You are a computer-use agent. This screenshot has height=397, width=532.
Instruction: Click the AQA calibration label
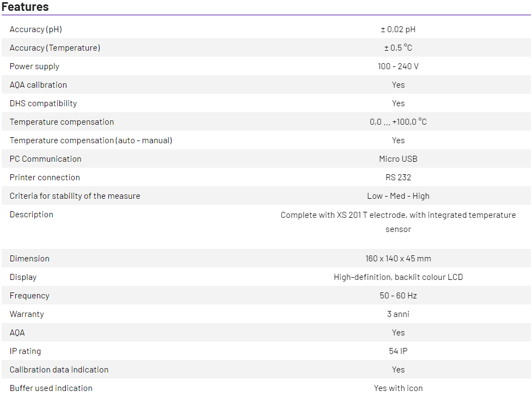(38, 85)
